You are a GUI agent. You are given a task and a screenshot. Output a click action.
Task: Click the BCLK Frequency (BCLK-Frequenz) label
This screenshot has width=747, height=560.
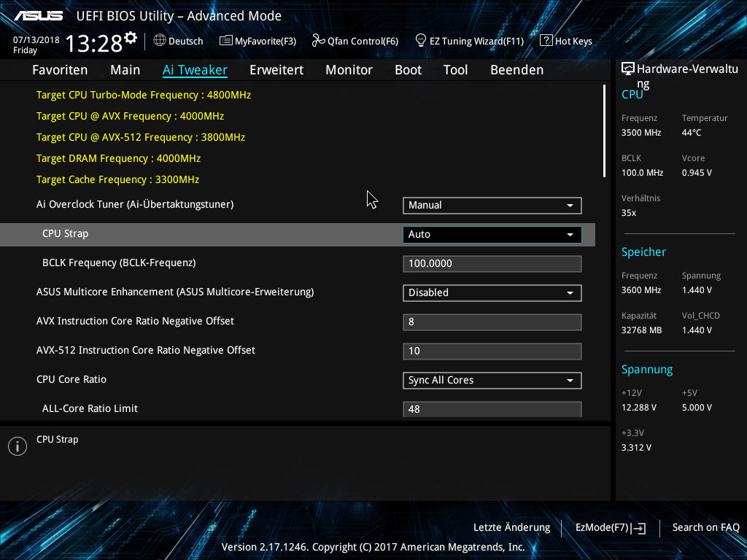[x=119, y=262]
